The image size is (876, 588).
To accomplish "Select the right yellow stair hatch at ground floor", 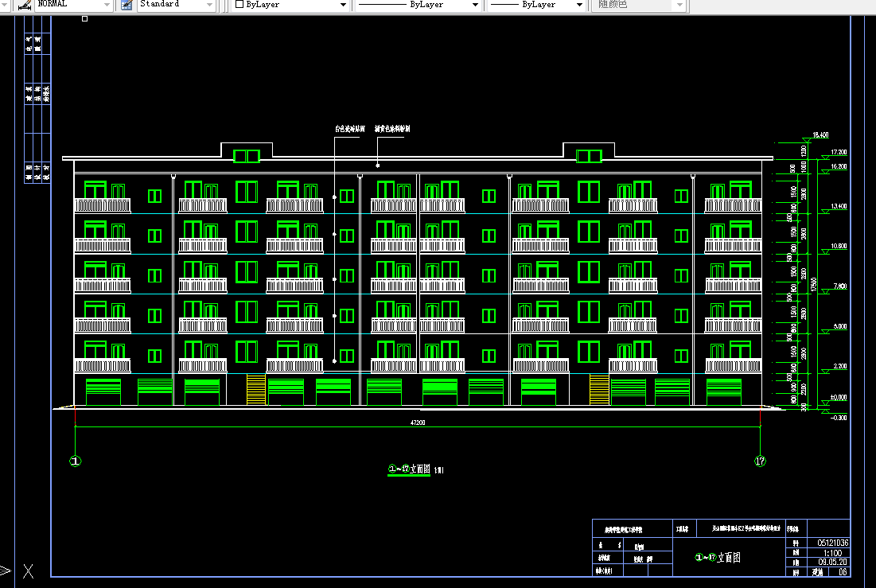I will point(599,390).
